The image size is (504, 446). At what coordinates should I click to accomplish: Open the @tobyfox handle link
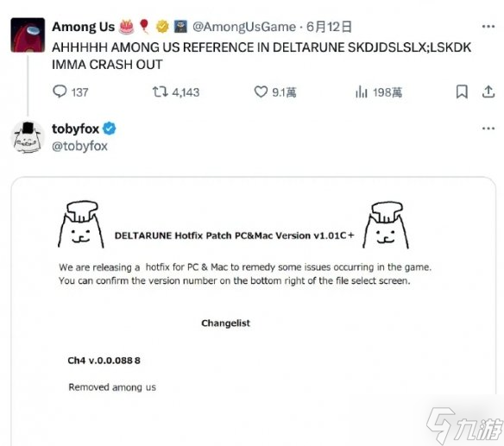click(x=79, y=146)
